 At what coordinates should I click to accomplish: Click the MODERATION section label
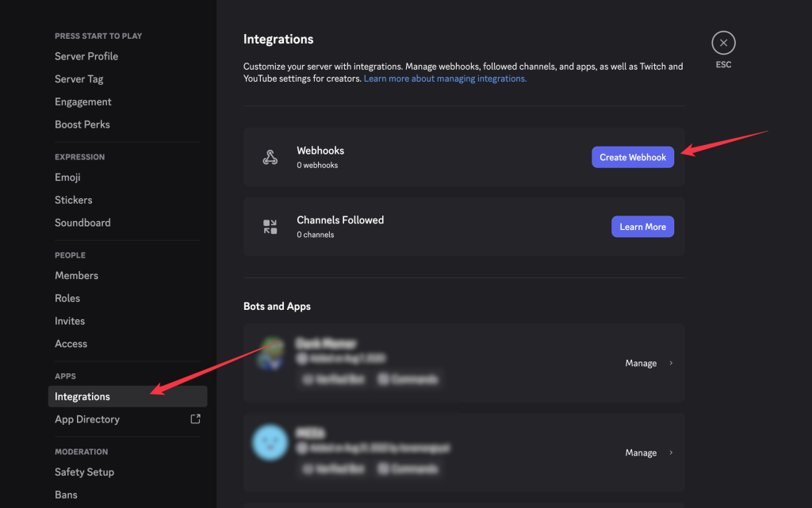click(82, 453)
